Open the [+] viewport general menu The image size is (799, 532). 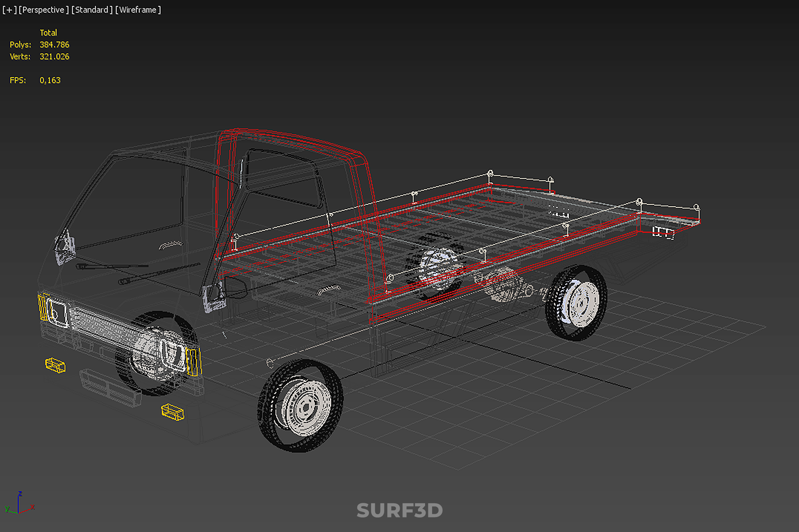tap(9, 10)
